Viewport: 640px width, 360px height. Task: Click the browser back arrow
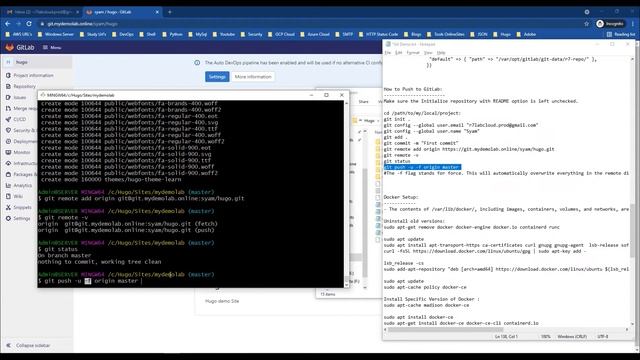coord(8,24)
